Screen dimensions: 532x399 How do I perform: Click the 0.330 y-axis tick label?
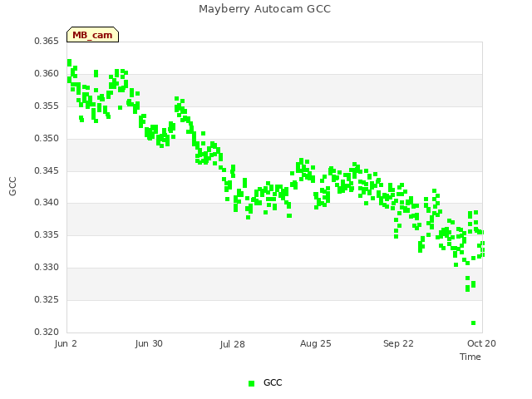pos(47,267)
